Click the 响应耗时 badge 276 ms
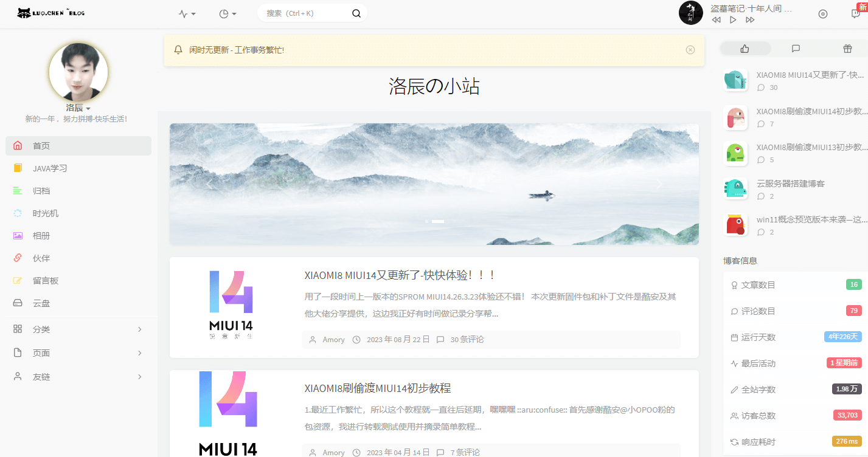This screenshot has width=868, height=457. 847,441
